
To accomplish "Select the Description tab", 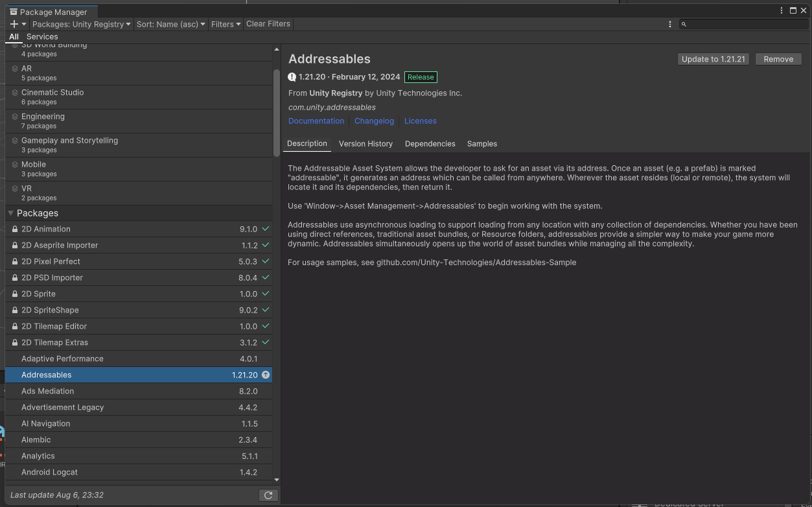I will coord(307,144).
